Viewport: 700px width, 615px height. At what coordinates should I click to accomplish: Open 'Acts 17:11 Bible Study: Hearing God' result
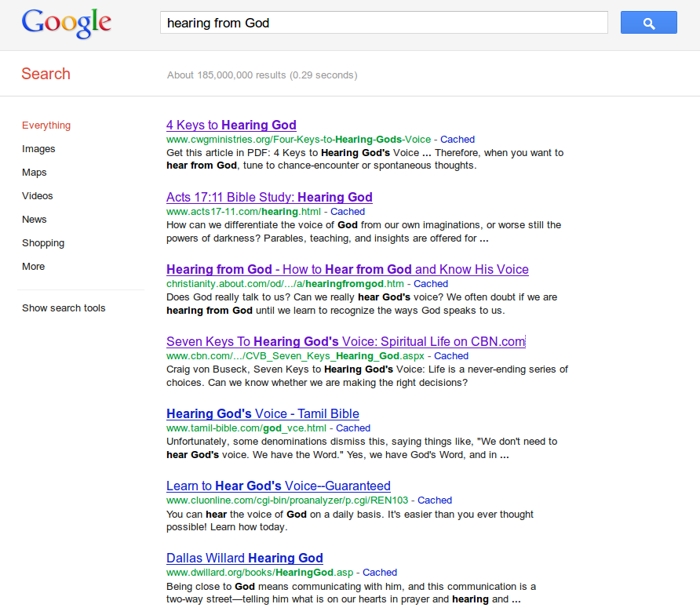point(269,197)
